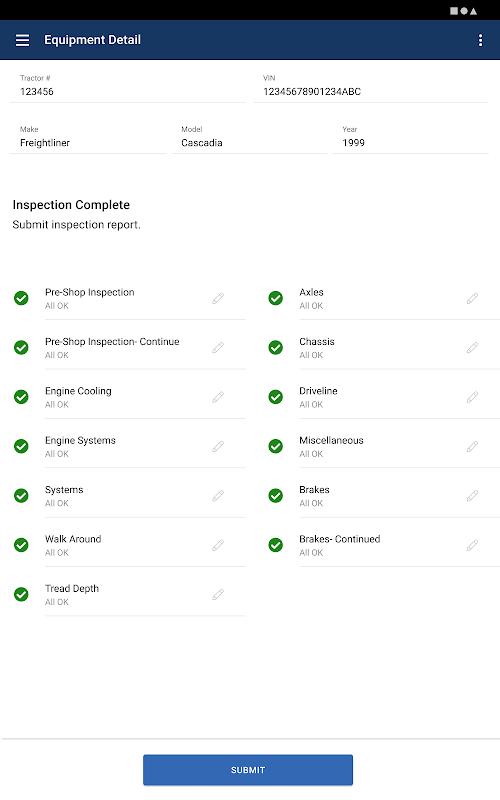Open the Pre-Shop Inspection- Continue item

(x=128, y=347)
